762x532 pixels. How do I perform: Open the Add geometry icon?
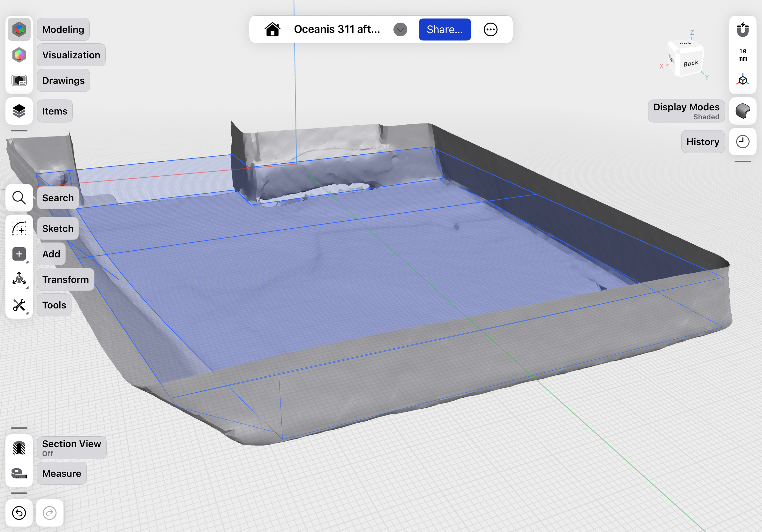(19, 254)
